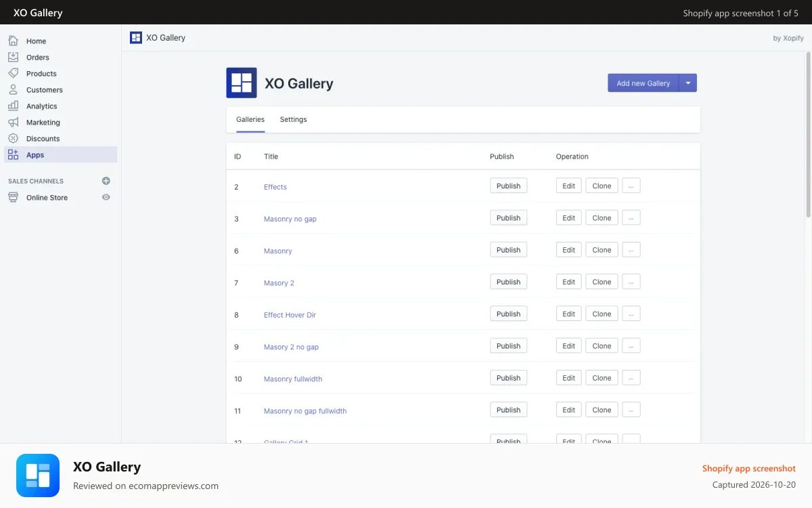Open the Masonry no gap fullwidth link

tap(305, 410)
